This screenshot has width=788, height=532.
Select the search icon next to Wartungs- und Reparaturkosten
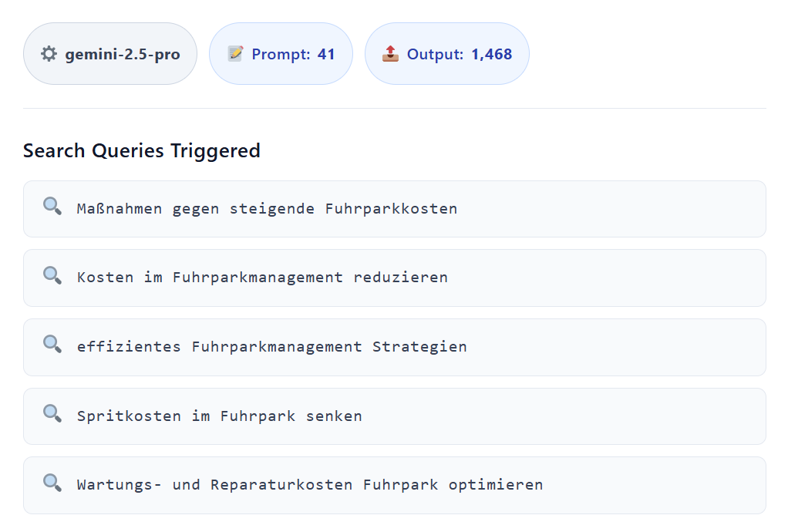point(52,483)
